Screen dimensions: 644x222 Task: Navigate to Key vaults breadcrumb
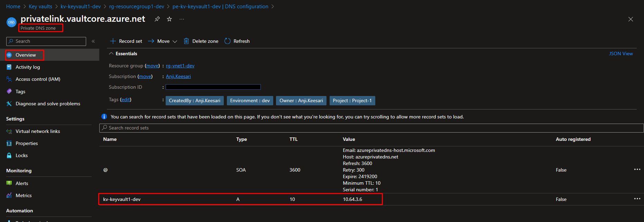pyautogui.click(x=40, y=7)
